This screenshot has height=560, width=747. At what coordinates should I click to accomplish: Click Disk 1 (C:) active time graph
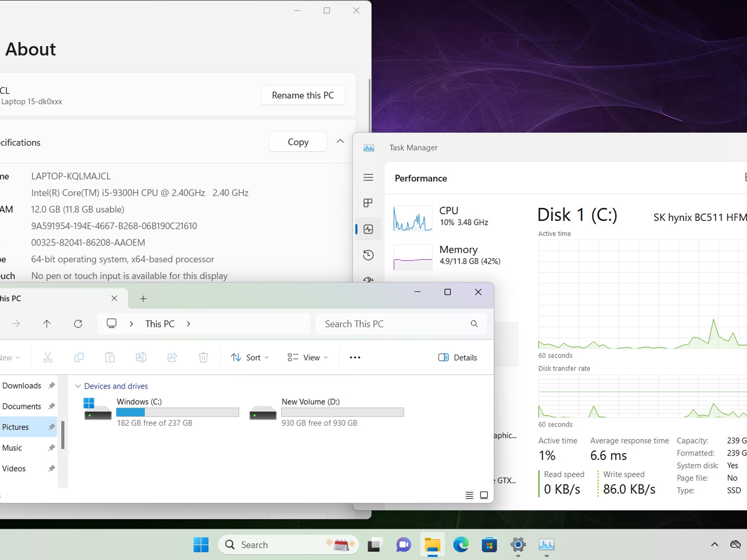click(x=643, y=294)
